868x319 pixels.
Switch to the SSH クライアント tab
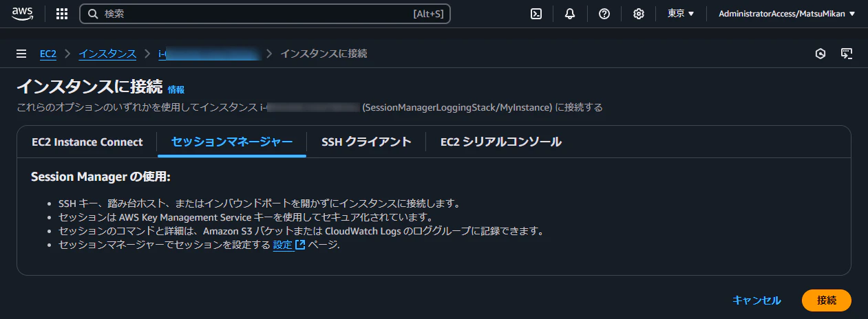(x=366, y=142)
